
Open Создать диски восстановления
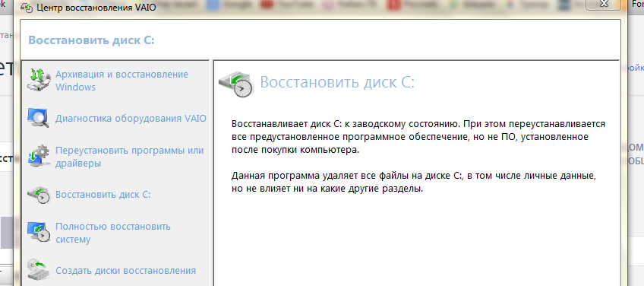tap(125, 271)
